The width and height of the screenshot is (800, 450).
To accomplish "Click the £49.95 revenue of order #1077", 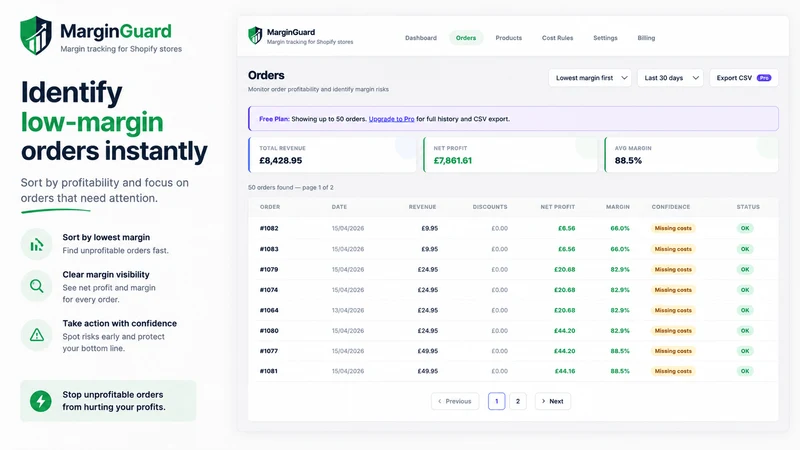I will (428, 351).
